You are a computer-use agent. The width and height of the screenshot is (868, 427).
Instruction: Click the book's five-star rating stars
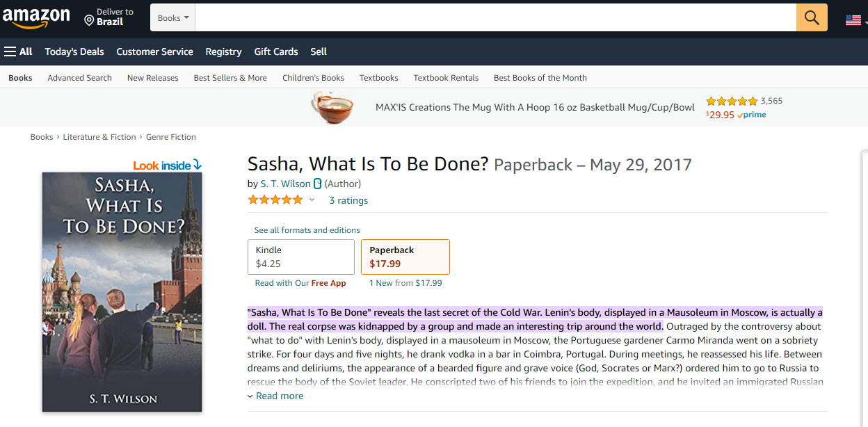(275, 200)
